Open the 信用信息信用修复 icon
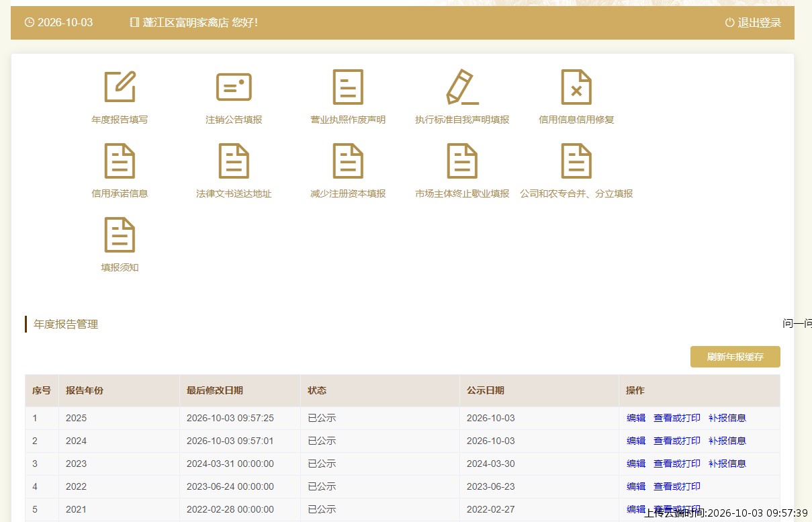 pos(576,87)
